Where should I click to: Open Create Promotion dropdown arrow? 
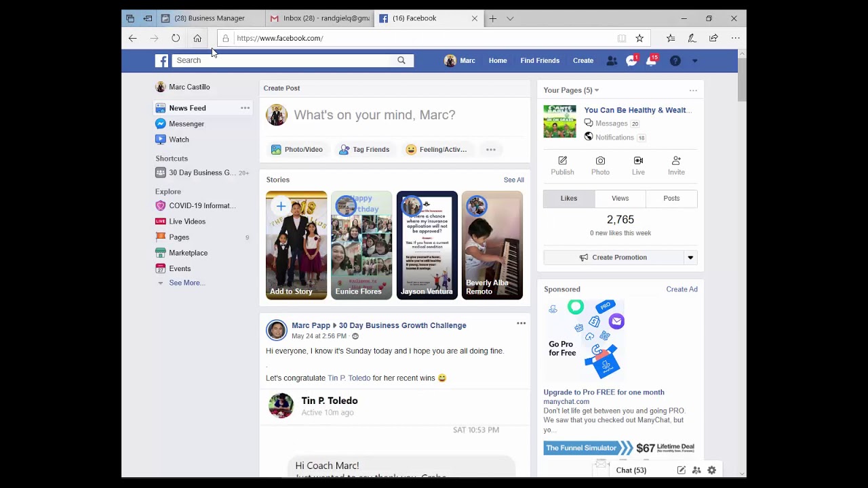tap(690, 258)
